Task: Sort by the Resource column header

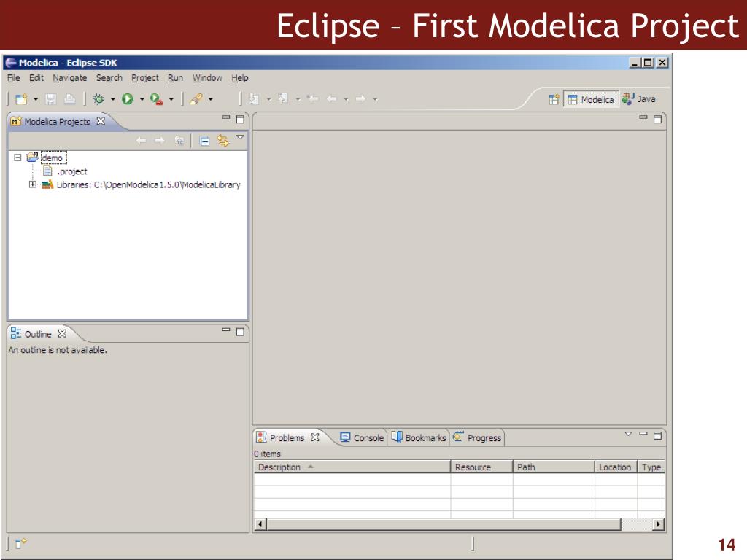Action: click(x=481, y=467)
